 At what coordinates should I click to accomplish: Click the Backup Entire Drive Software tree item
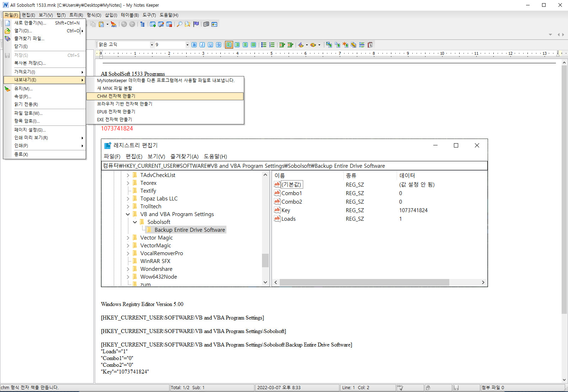189,230
